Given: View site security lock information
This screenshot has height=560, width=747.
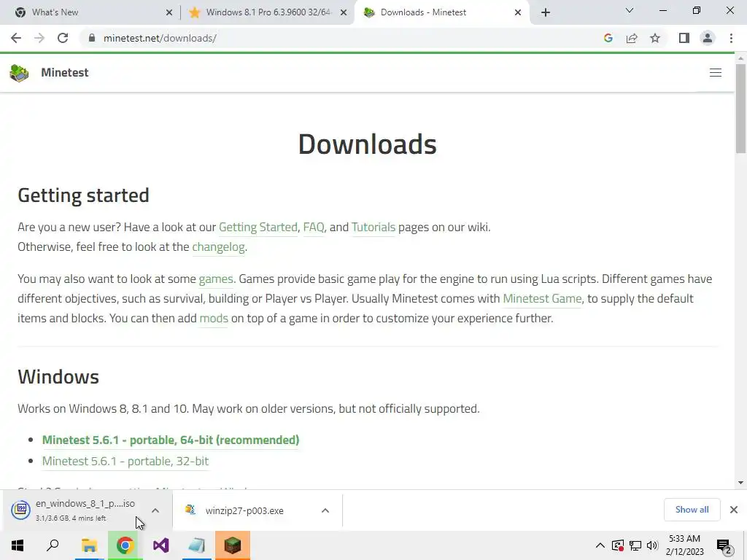Looking at the screenshot, I should click(92, 38).
